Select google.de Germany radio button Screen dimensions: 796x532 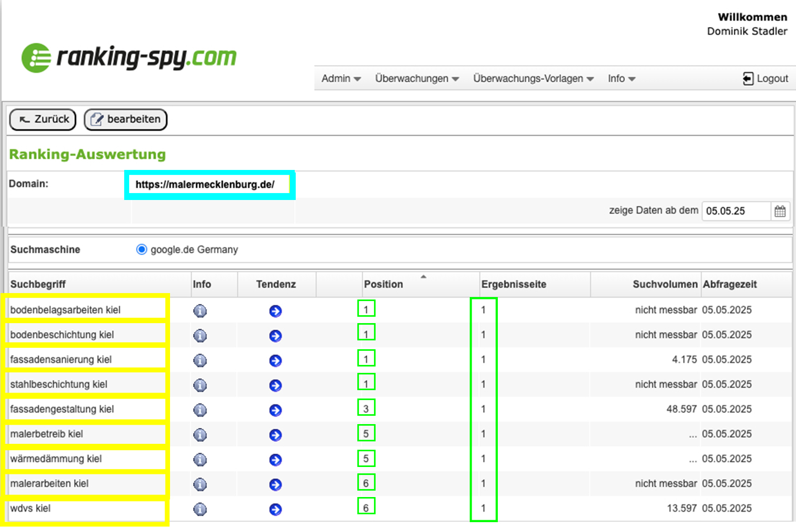(141, 249)
